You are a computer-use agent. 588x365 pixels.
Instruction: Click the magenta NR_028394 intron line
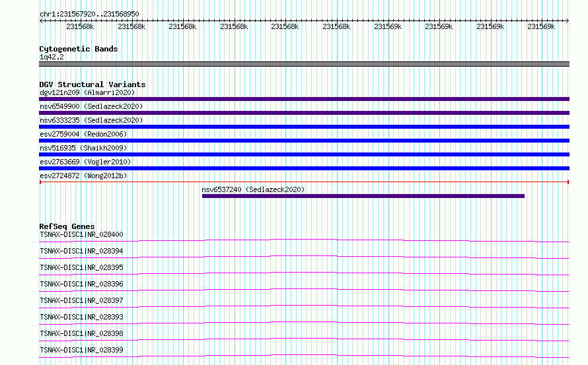tap(304, 256)
